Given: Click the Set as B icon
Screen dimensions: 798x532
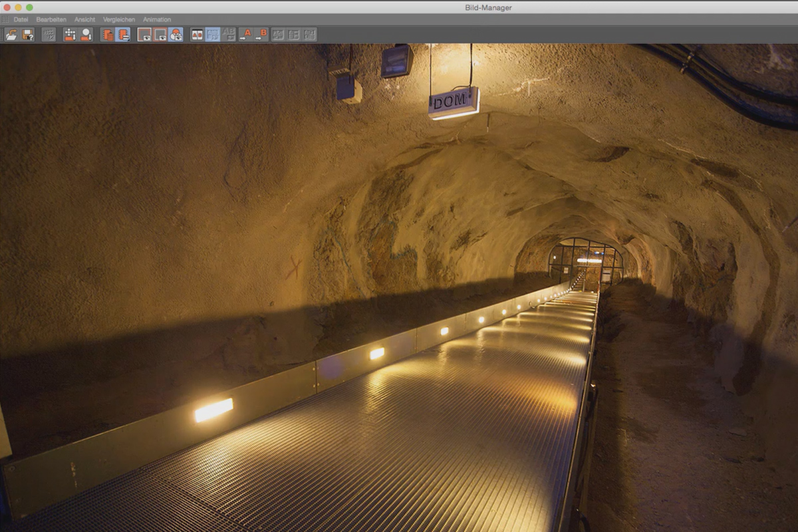Looking at the screenshot, I should (x=261, y=35).
